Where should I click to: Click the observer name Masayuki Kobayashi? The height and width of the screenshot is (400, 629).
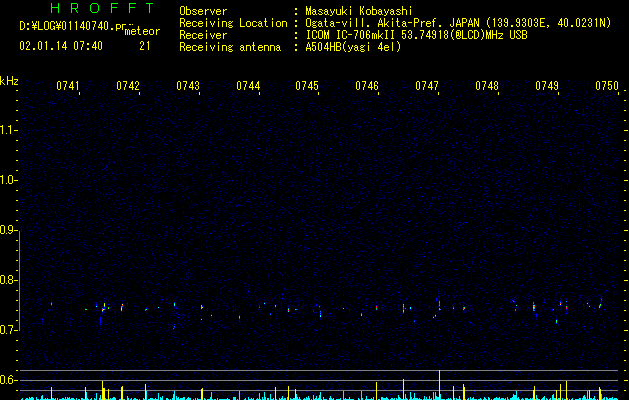(x=359, y=11)
